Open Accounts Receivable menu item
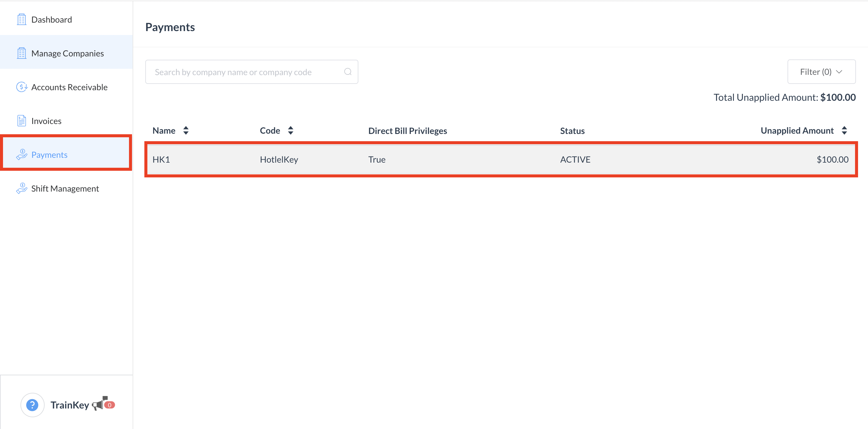The height and width of the screenshot is (429, 868). click(69, 87)
